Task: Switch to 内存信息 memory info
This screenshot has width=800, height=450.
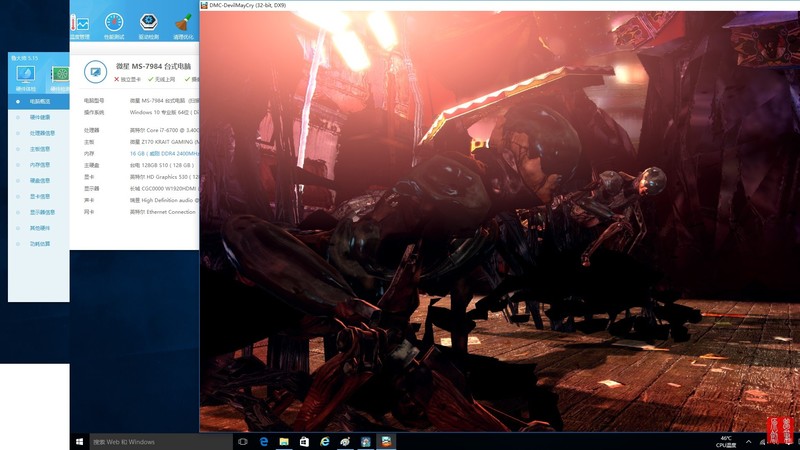Action: tap(39, 165)
